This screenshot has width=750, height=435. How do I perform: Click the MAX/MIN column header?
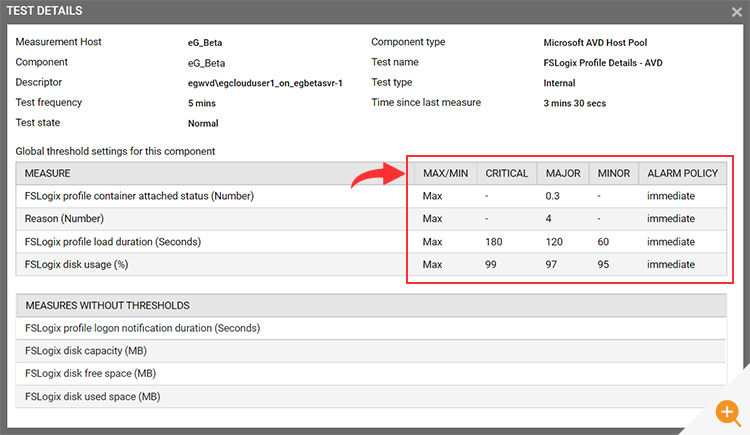pyautogui.click(x=445, y=173)
